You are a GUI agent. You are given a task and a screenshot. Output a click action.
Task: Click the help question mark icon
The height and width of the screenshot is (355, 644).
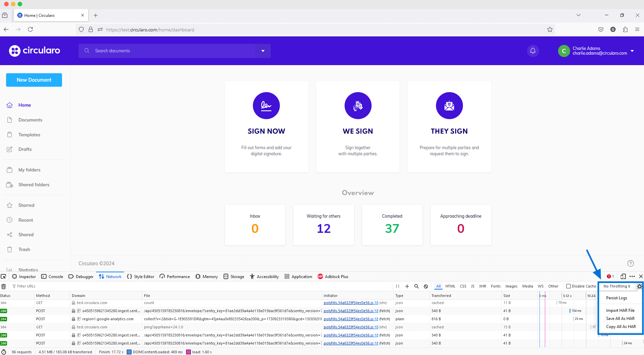point(631,263)
